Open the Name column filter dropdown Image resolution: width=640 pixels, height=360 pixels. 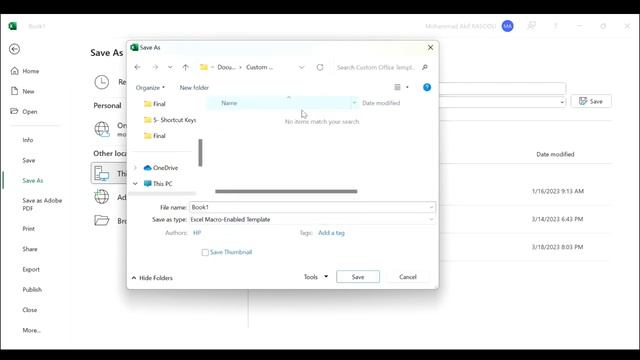[354, 103]
